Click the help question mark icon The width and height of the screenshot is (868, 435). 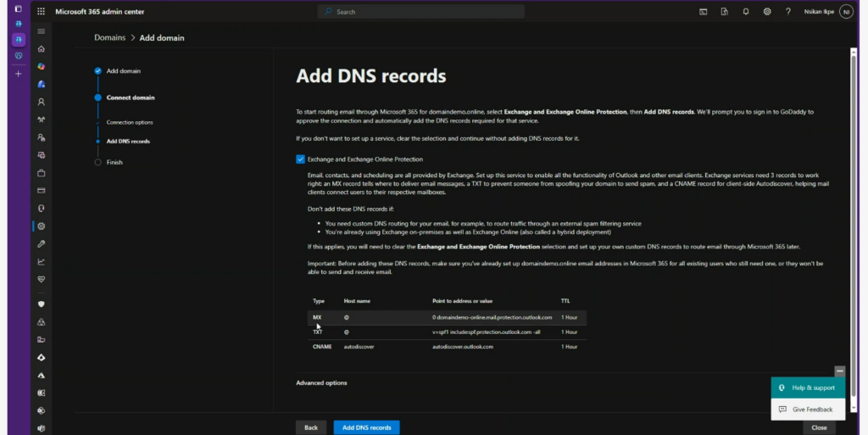point(787,12)
